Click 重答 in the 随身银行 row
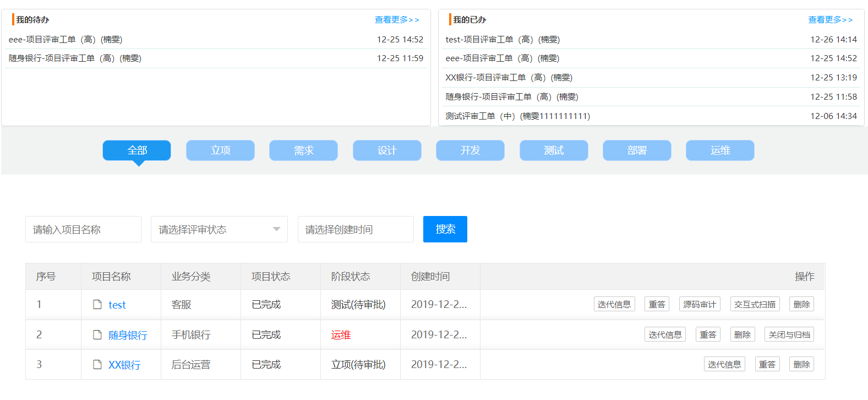The image size is (868, 400). click(x=708, y=334)
